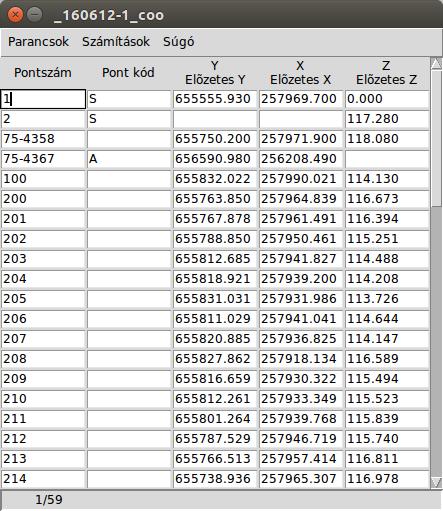The width and height of the screenshot is (443, 511).
Task: Select Y value 655832.022
Action: [x=215, y=179]
